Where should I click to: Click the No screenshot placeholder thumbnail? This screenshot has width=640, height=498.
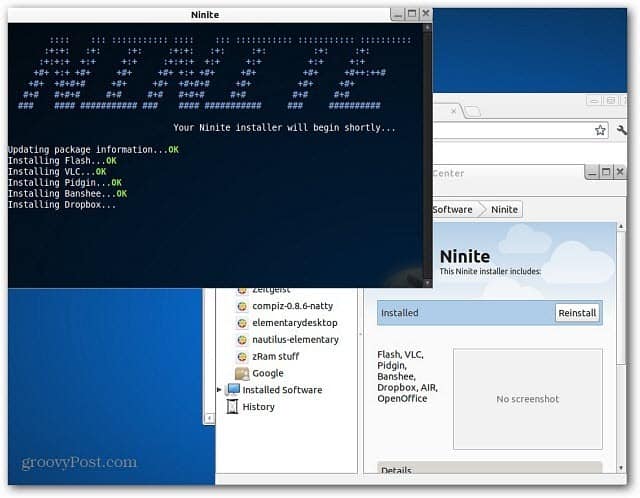(x=527, y=399)
